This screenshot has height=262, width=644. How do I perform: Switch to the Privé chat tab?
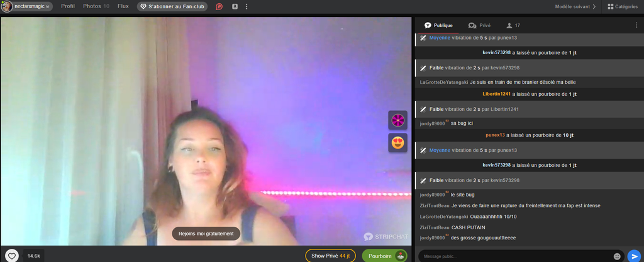tap(479, 25)
